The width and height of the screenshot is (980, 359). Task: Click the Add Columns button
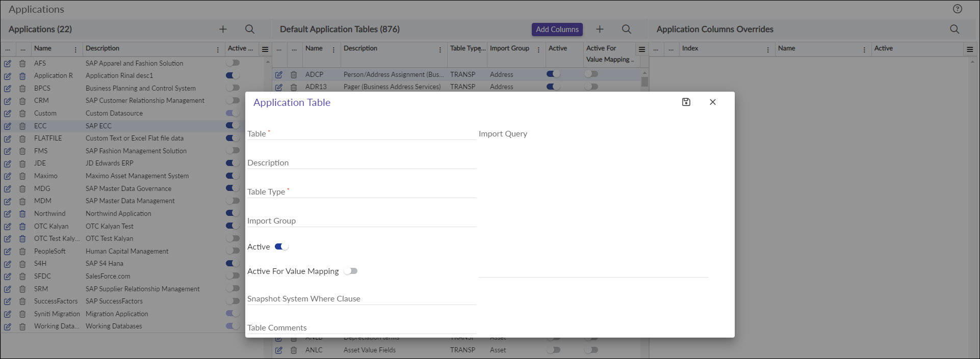click(x=557, y=30)
